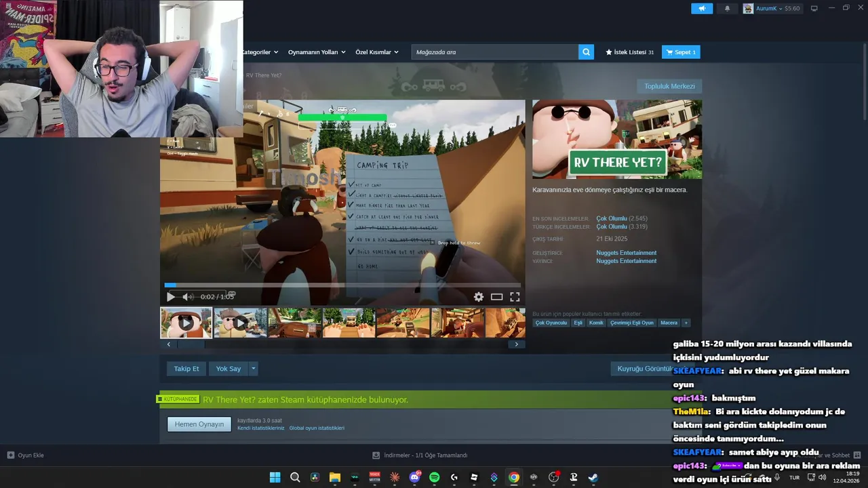Open Voicemeeter from the taskbar
Screen dimensions: 868x488
coord(374,477)
